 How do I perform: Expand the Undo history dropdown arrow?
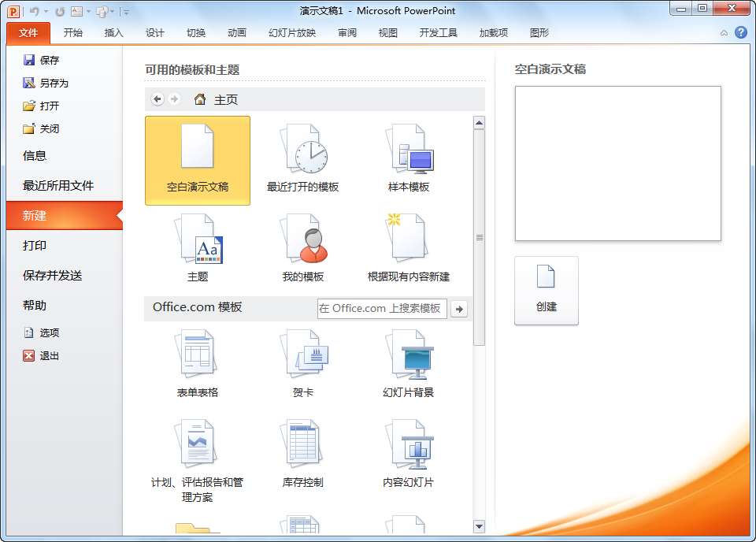(x=46, y=12)
